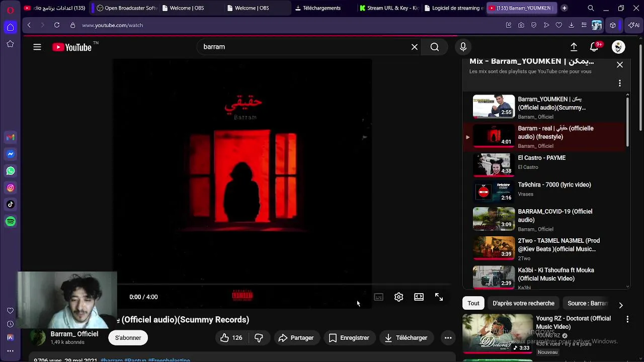Open browser extensions cube icon
This screenshot has height=362, width=644.
(613, 25)
